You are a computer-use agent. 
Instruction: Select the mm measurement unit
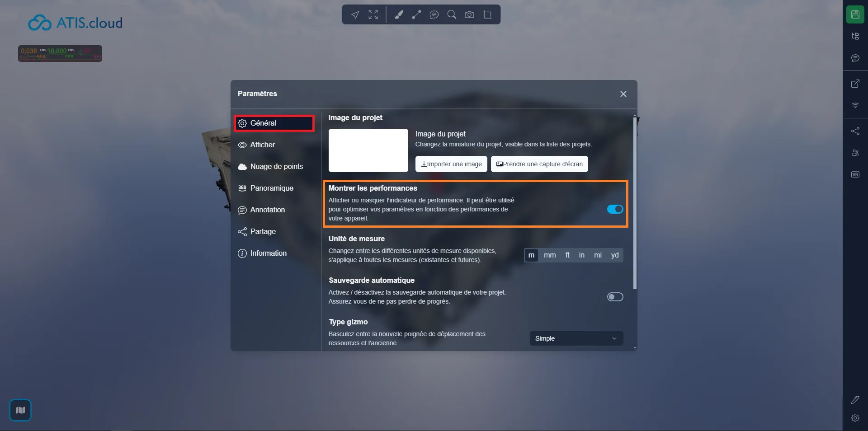coord(550,255)
